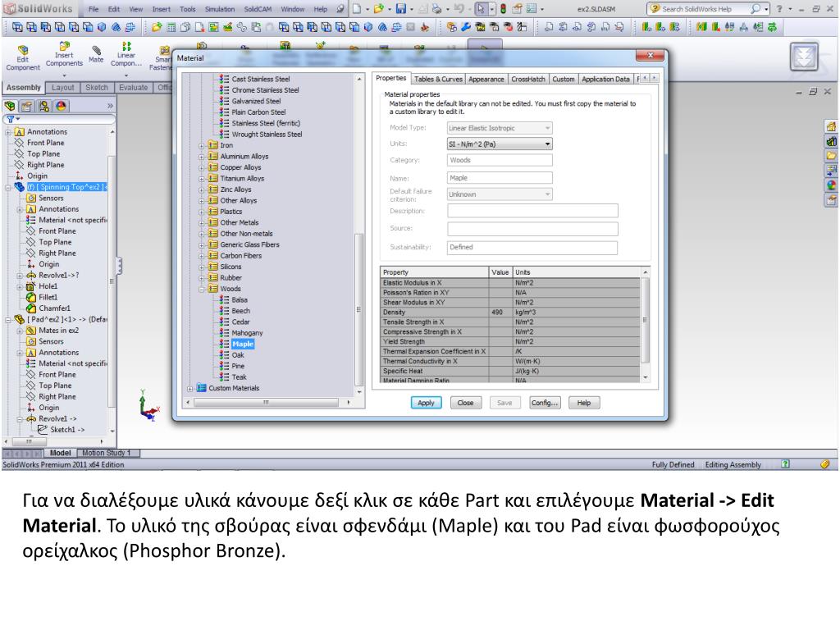Open the DisplayManager color sphere tab icon

click(61, 106)
